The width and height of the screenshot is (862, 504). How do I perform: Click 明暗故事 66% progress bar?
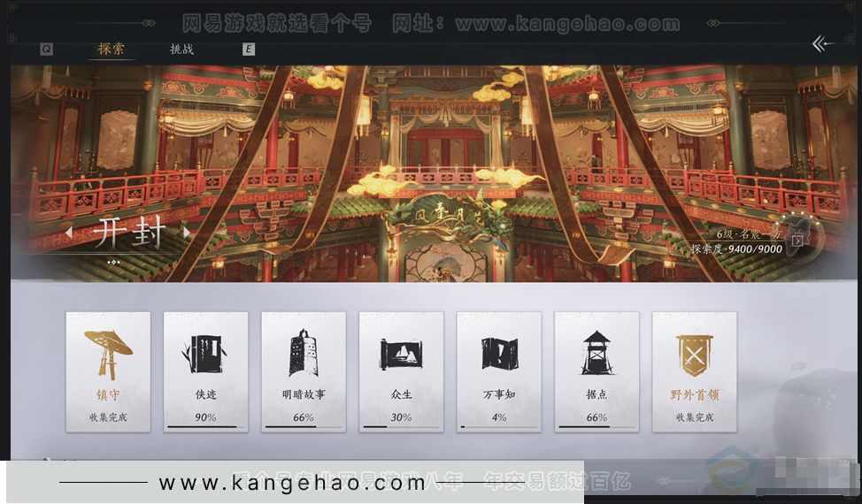(304, 426)
